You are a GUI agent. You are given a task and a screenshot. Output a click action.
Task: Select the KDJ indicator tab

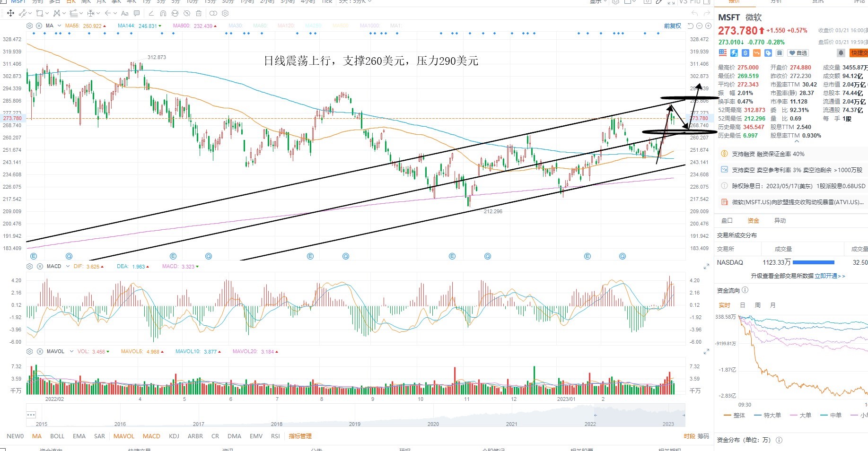[174, 436]
